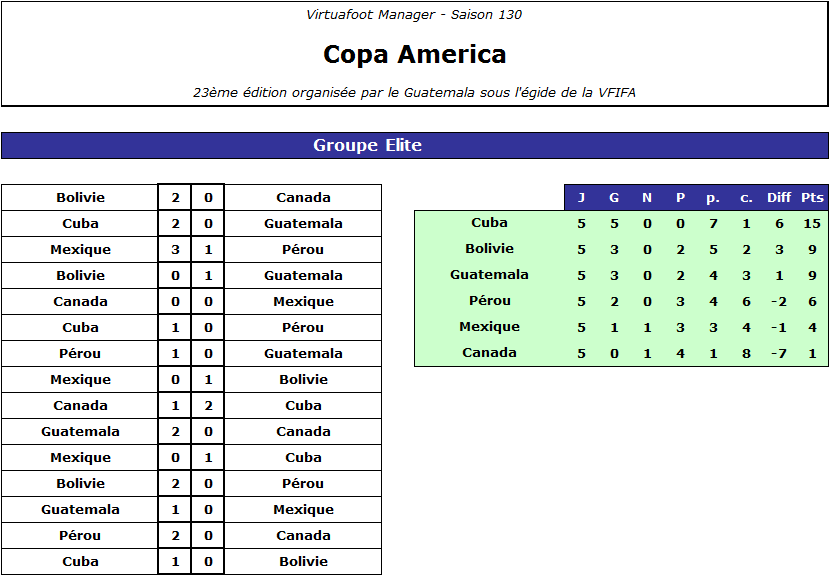Click Bolivie in the final Cuba–Bolivie match

pyautogui.click(x=303, y=562)
